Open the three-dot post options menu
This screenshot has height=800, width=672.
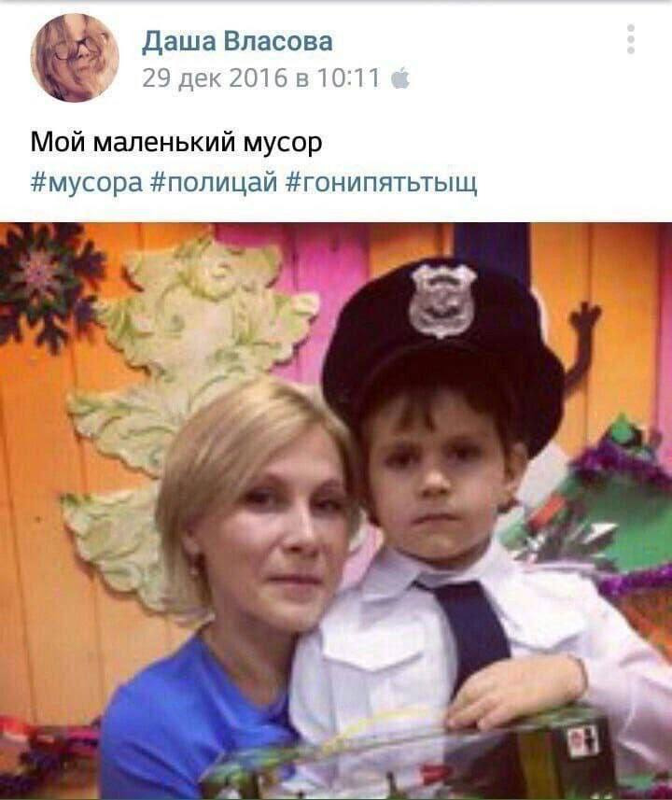(x=631, y=39)
